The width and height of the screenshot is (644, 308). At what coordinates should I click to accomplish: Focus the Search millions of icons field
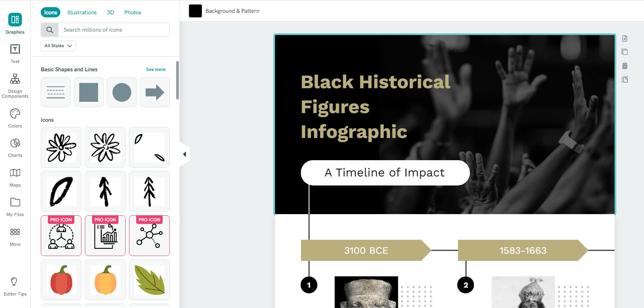(x=114, y=30)
